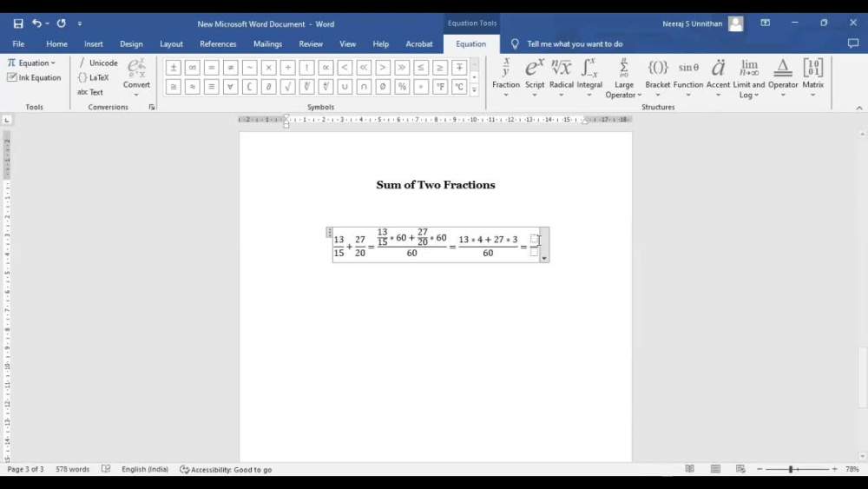
Task: Insert the minus-plus symbol
Action: click(x=459, y=68)
